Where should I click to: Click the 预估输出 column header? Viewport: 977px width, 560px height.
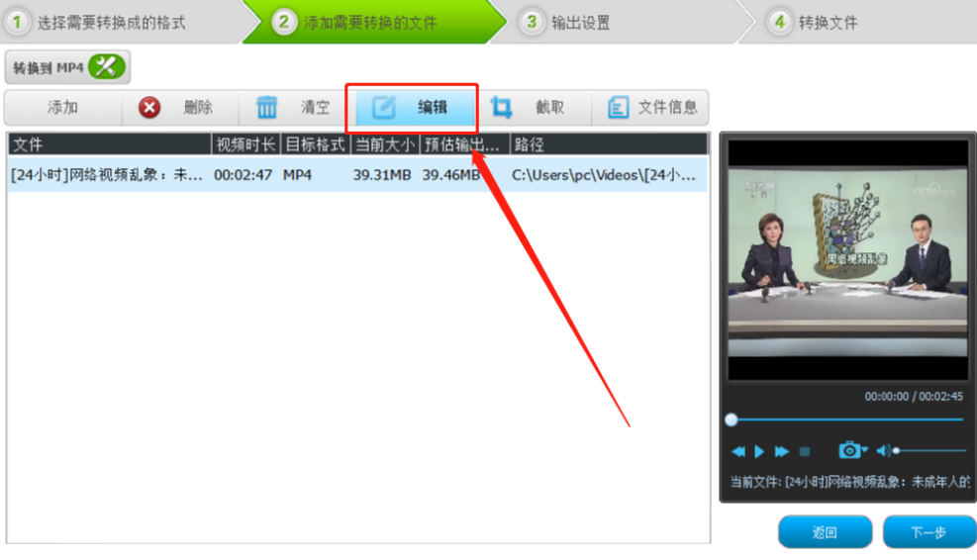[x=465, y=144]
